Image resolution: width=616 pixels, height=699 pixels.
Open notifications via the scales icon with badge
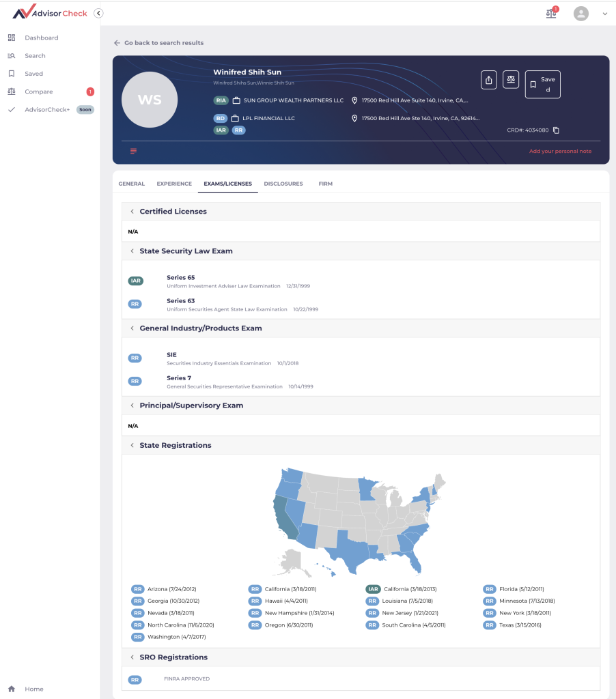tap(551, 13)
